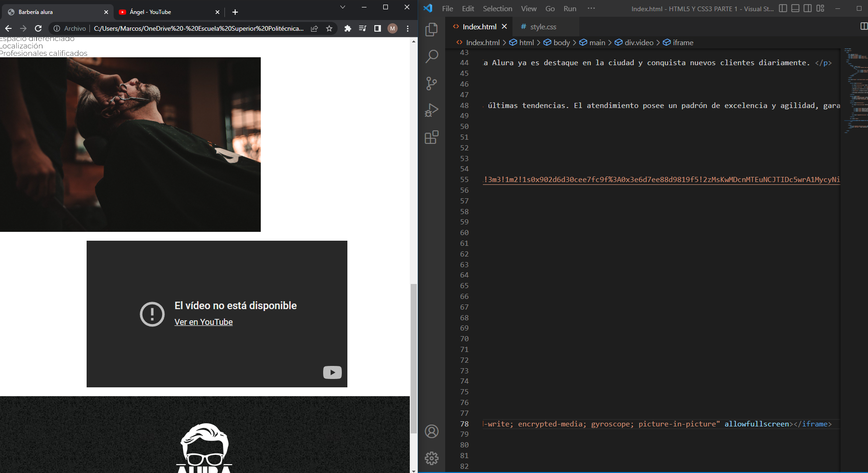Open media controls icon in Chrome
Viewport: 868px width, 473px height.
pyautogui.click(x=362, y=28)
